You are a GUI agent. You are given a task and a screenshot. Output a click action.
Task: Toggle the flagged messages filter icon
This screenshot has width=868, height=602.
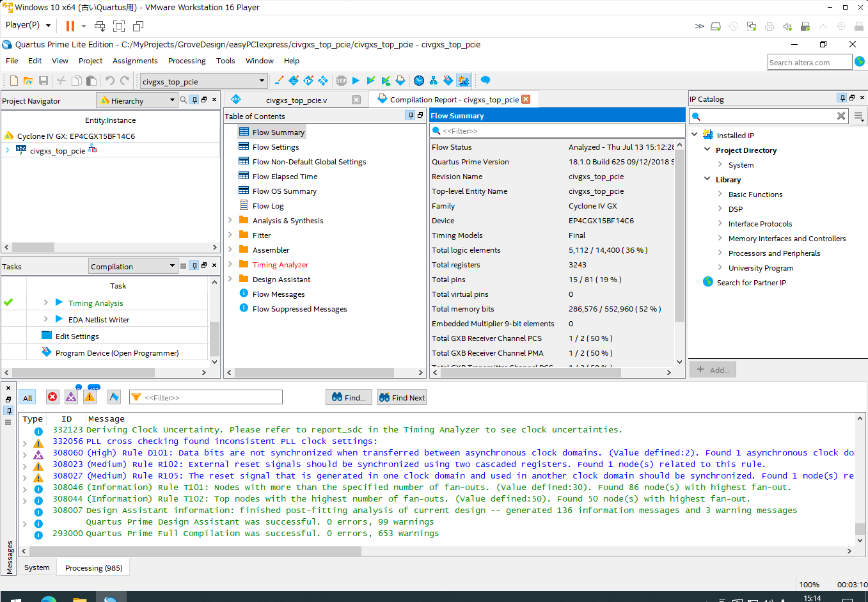pos(114,397)
